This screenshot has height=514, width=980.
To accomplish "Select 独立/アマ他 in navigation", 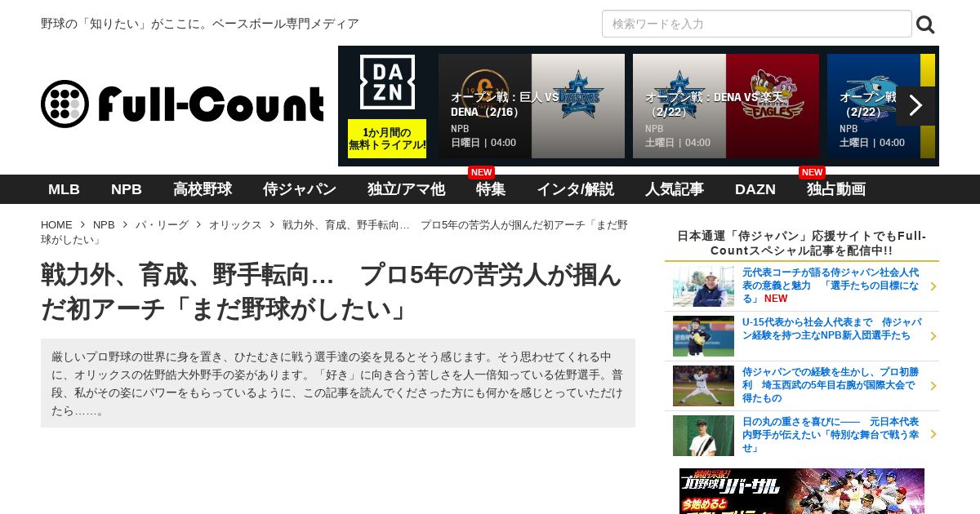I will [406, 189].
